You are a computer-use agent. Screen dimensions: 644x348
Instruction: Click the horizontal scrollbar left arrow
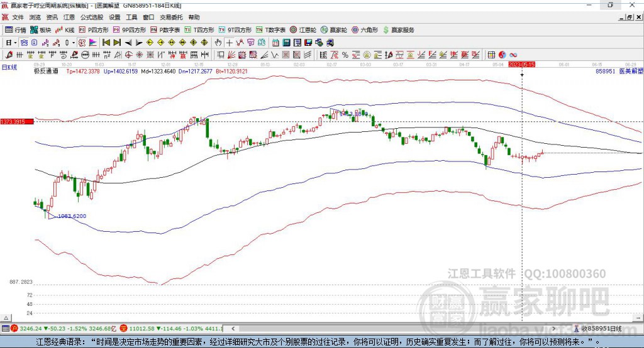point(233,329)
